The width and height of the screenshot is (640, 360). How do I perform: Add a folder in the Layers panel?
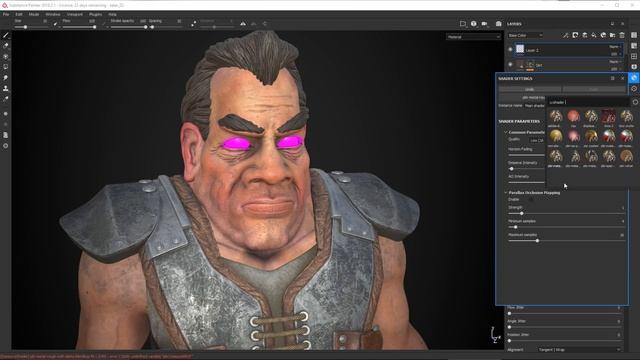613,36
